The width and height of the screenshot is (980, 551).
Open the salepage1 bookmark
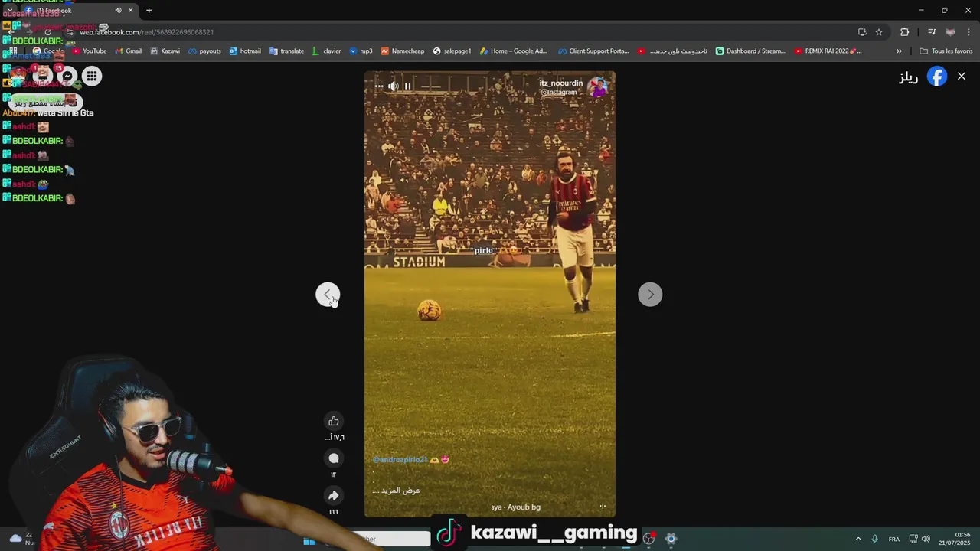452,51
